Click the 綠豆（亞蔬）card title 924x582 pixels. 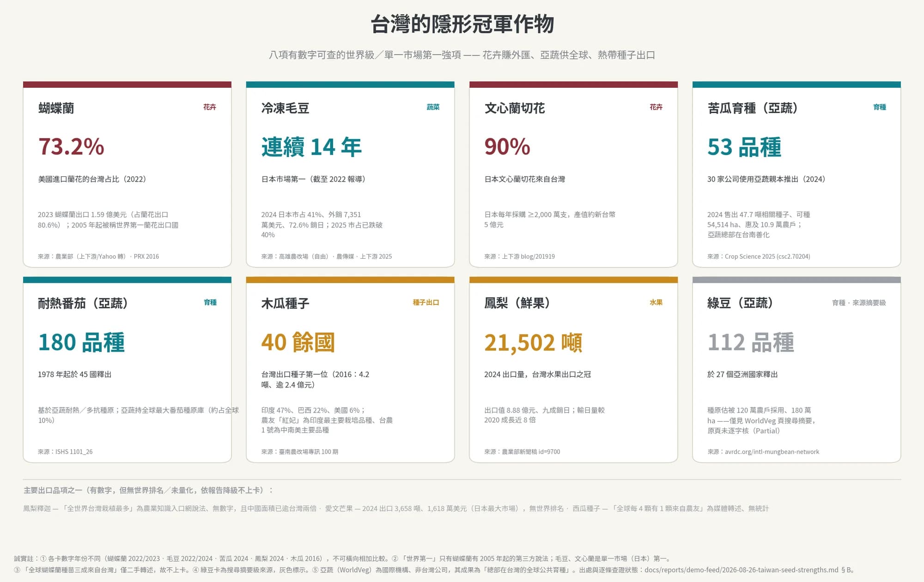741,303
